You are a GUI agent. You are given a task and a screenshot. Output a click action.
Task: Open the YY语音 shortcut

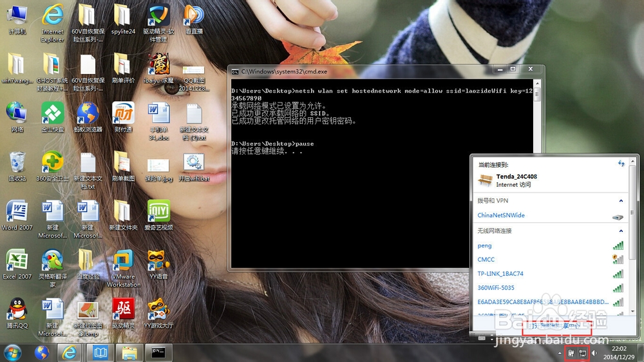click(x=158, y=264)
